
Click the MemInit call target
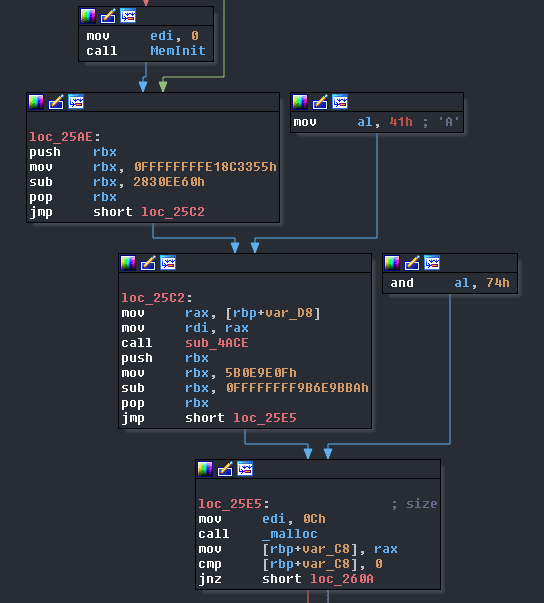point(178,51)
